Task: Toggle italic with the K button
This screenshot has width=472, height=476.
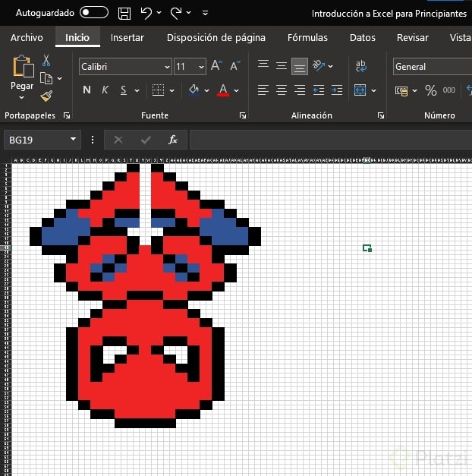Action: click(105, 90)
